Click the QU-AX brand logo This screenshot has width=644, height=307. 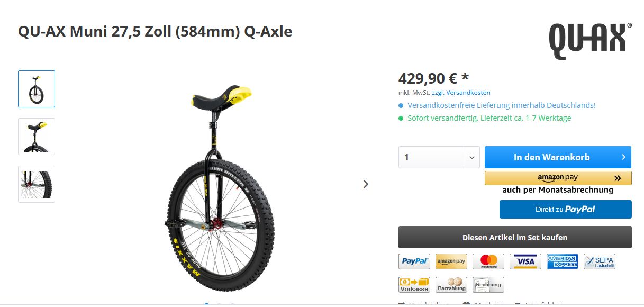click(590, 40)
